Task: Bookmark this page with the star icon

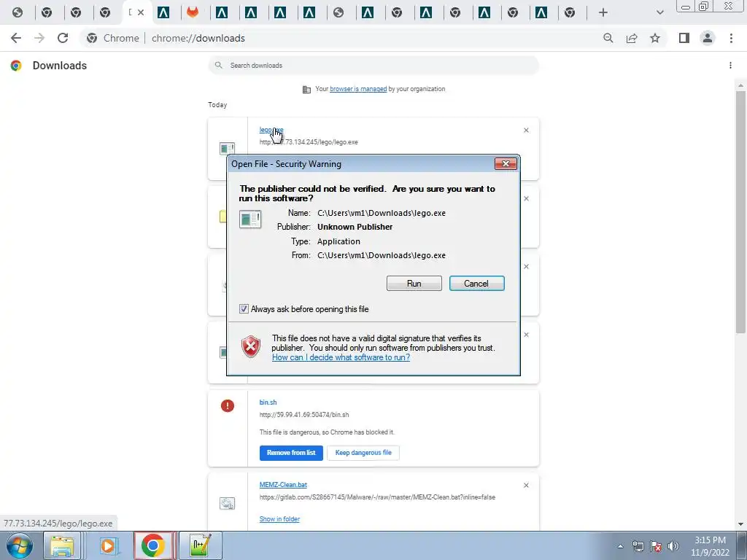Action: click(x=655, y=38)
